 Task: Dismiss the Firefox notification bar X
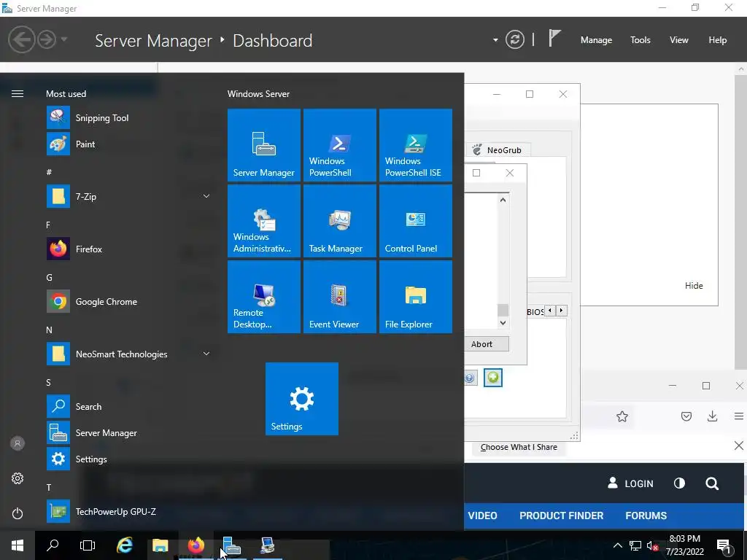point(738,446)
